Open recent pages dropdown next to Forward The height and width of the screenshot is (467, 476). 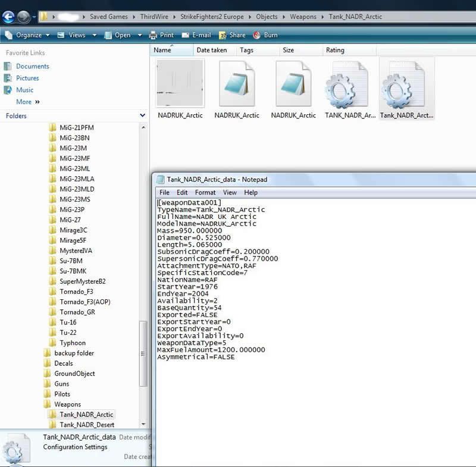pyautogui.click(x=34, y=17)
